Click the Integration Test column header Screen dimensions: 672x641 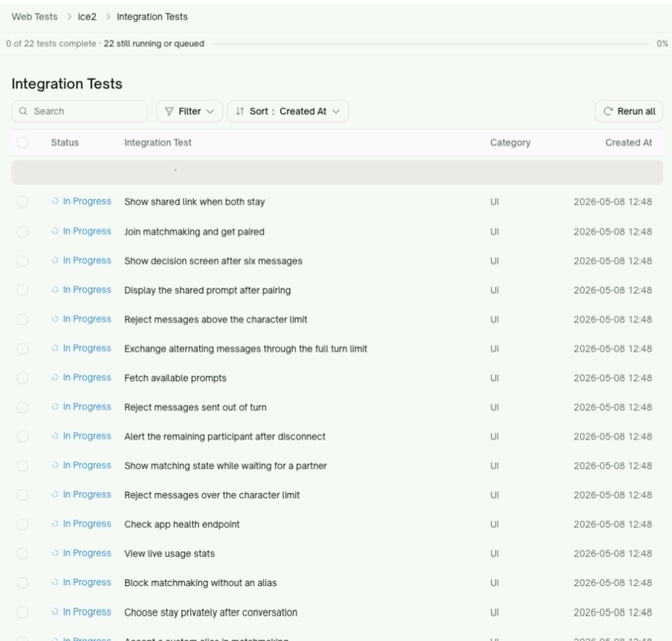point(157,142)
